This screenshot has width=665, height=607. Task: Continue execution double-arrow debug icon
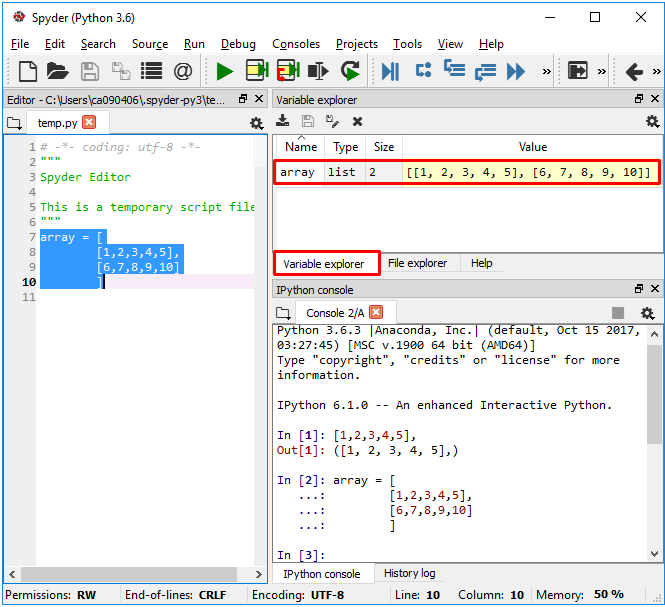click(516, 71)
